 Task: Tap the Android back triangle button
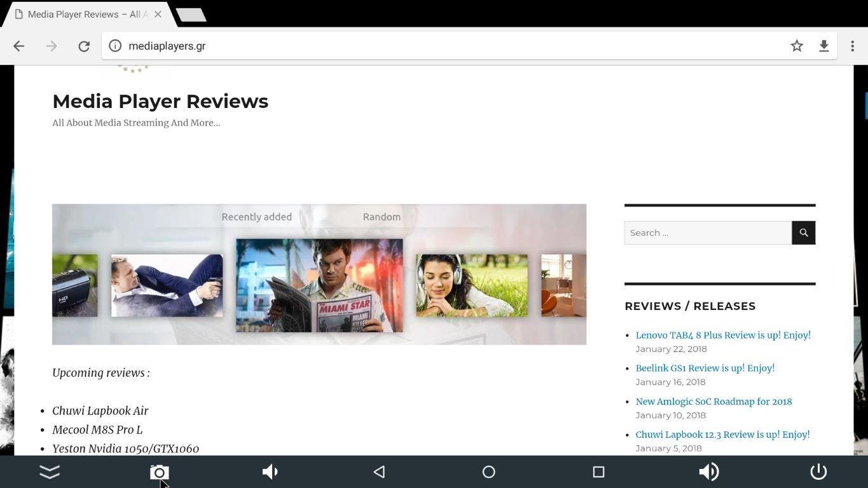(x=379, y=471)
